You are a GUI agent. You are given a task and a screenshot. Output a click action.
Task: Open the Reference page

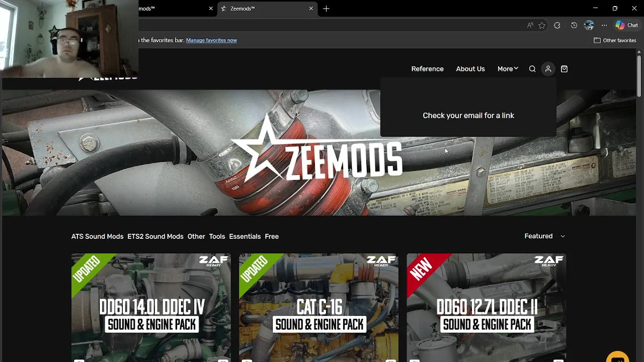[x=427, y=69]
